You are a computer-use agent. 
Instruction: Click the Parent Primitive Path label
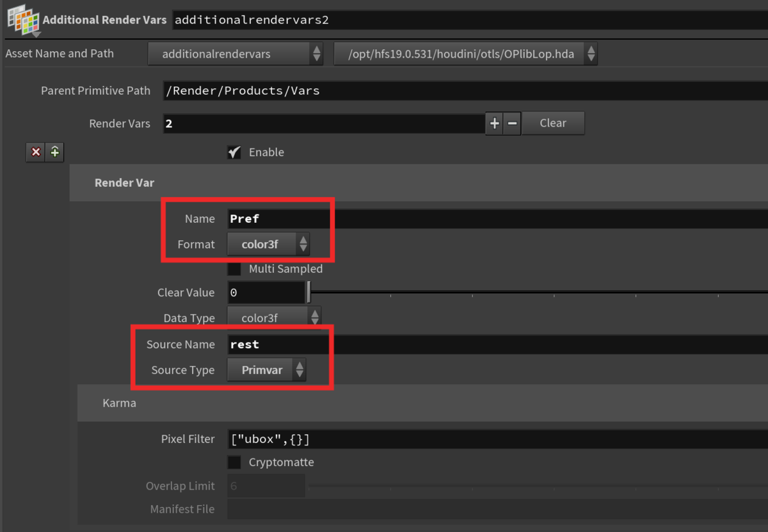pyautogui.click(x=96, y=91)
